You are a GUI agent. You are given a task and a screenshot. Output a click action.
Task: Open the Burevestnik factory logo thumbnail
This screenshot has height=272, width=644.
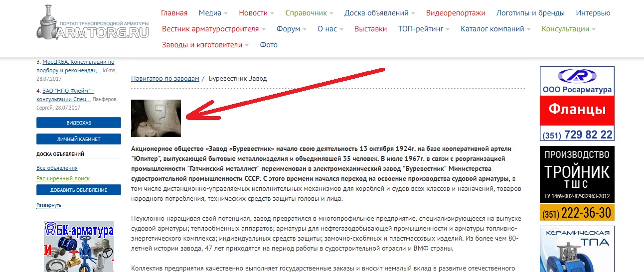(x=156, y=118)
